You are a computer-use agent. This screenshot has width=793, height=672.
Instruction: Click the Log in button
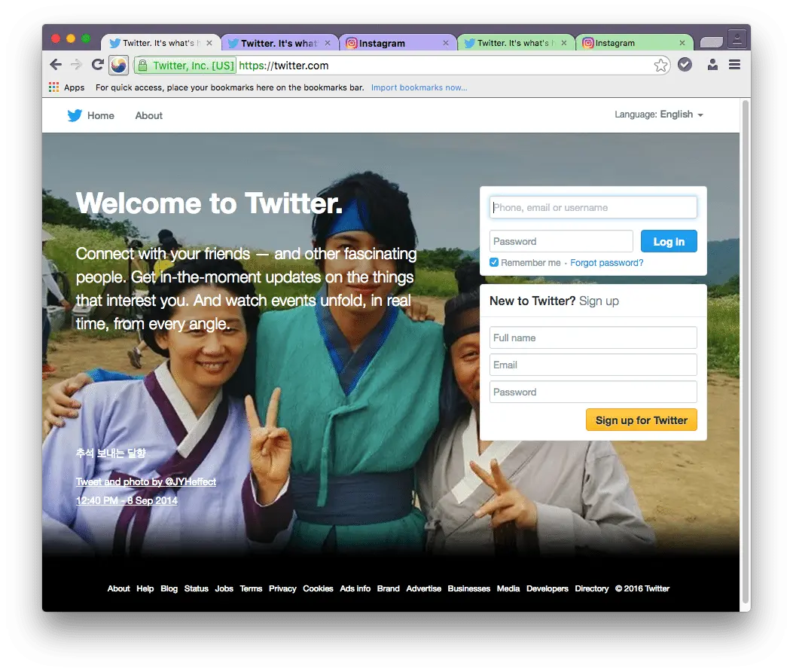tap(669, 241)
